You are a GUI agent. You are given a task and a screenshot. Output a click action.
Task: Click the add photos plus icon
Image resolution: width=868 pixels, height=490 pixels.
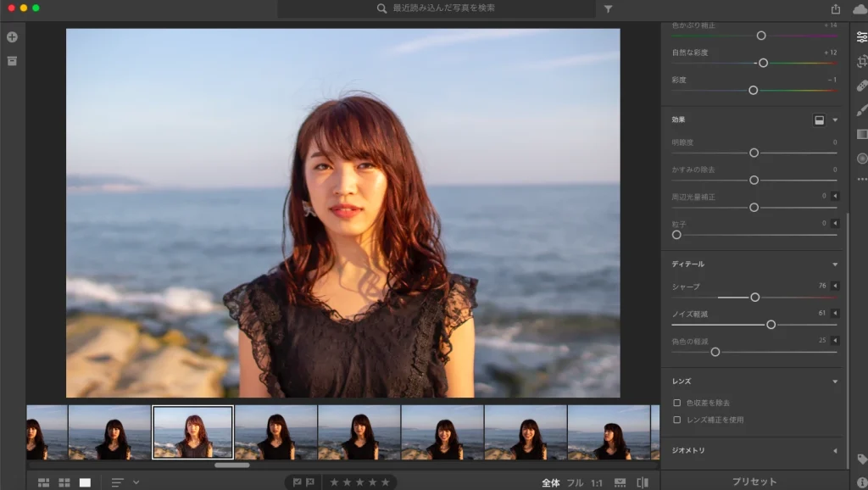coord(12,37)
